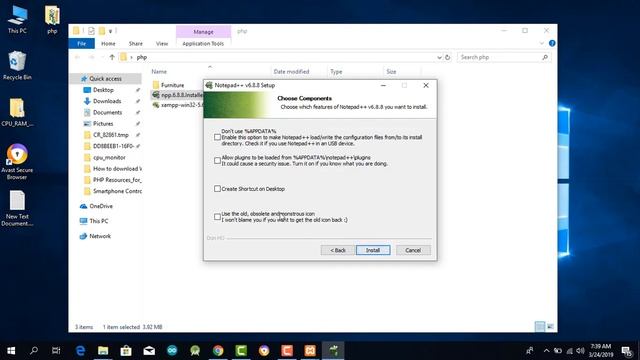Viewport: 640px width, 360px height.
Task: Select Network in navigation pane
Action: point(100,236)
